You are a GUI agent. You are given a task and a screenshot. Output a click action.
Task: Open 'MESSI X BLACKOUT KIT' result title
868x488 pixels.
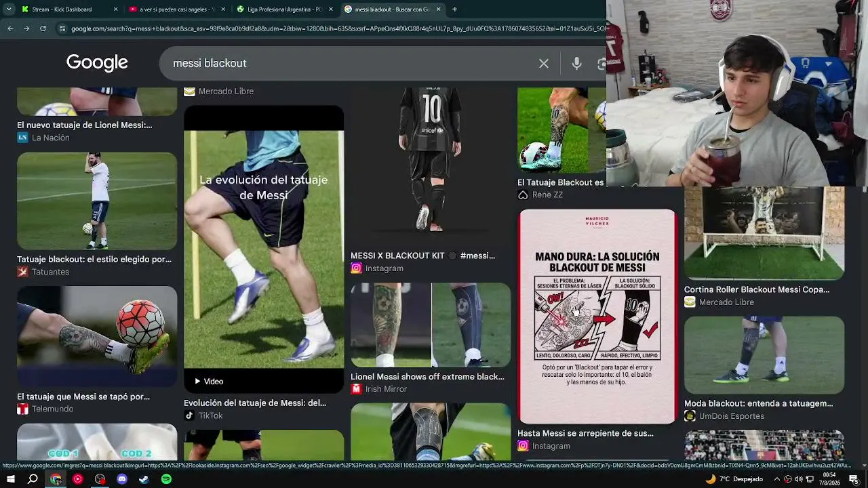click(422, 256)
